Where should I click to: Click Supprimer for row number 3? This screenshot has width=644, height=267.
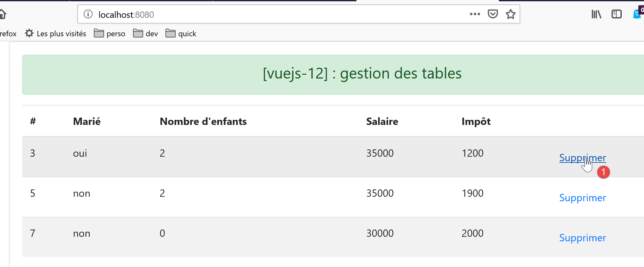pyautogui.click(x=582, y=158)
